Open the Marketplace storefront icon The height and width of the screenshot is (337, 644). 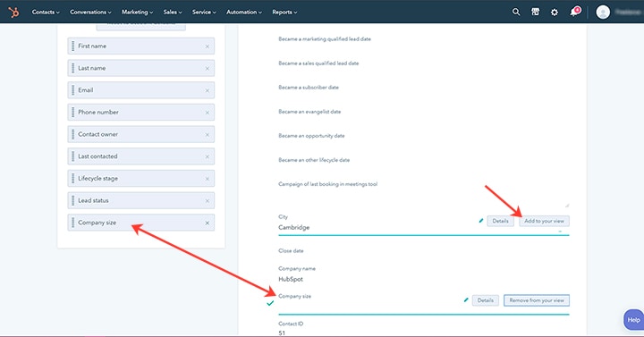click(535, 12)
